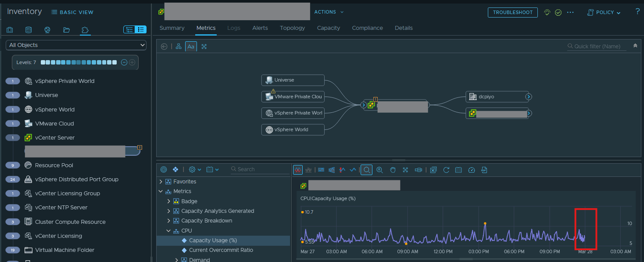The height and width of the screenshot is (262, 644).
Task: Select the Universe node in topology
Action: [293, 80]
